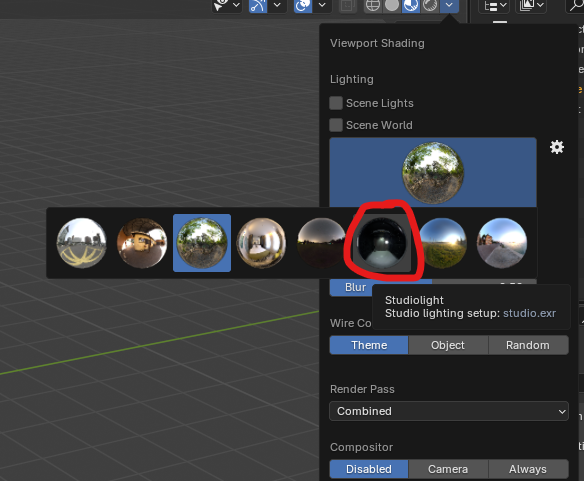This screenshot has height=481, width=584.
Task: Open studio light preferences gear
Action: coord(557,147)
